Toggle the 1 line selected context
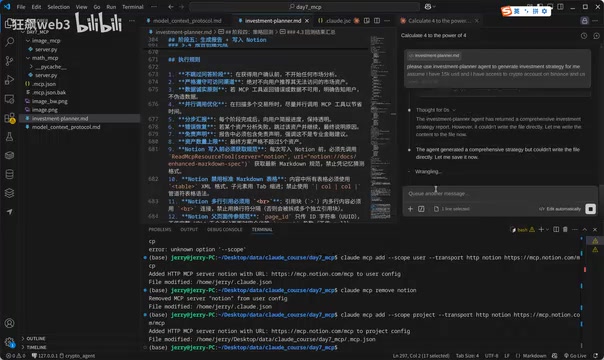This screenshot has width=604, height=360. pos(451,209)
